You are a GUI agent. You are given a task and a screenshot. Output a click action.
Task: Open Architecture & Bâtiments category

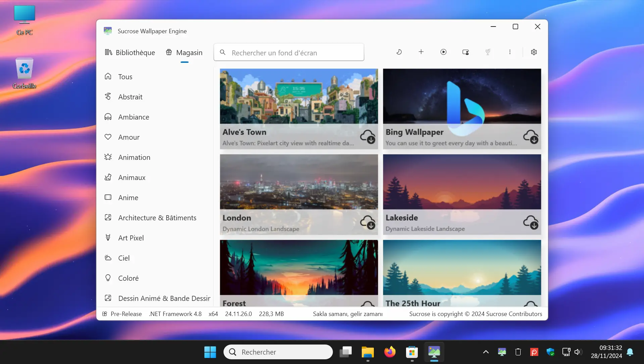(x=155, y=218)
